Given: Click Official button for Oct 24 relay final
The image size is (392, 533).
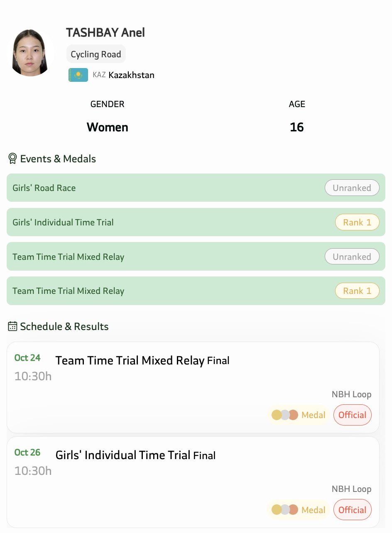Looking at the screenshot, I should coord(352,415).
